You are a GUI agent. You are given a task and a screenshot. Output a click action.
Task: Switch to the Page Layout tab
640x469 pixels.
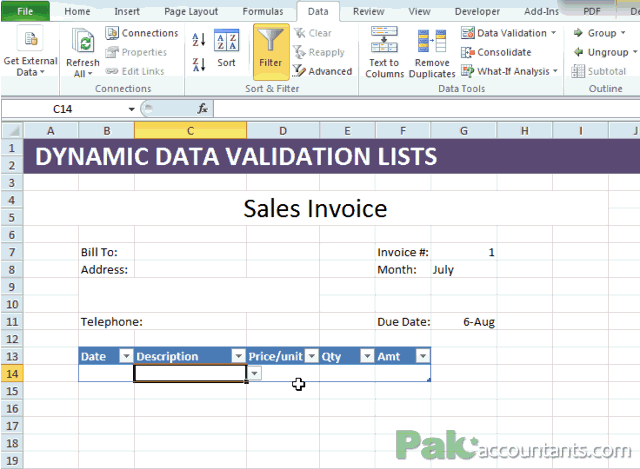(x=191, y=11)
